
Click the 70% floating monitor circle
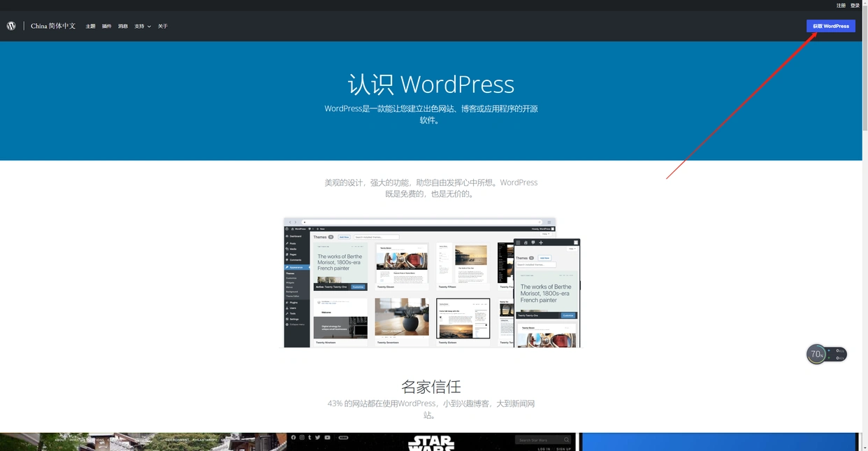click(x=816, y=354)
